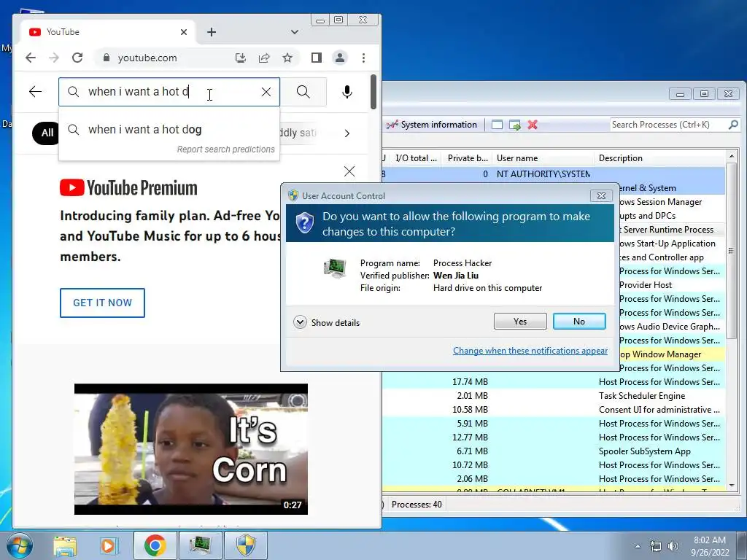Sort by Private bytes column header

pos(468,158)
